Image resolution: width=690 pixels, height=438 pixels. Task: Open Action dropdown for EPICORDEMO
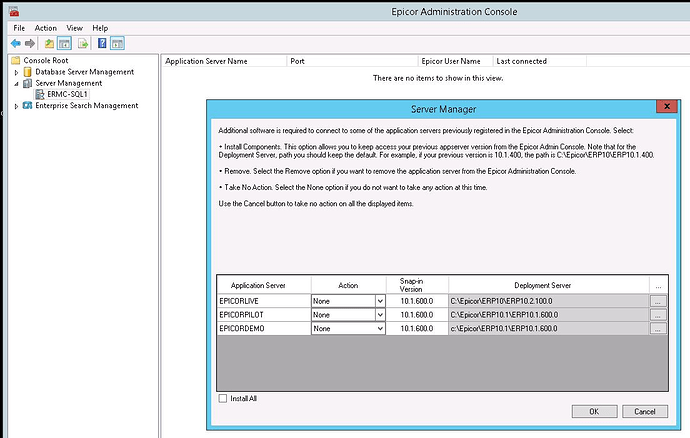[x=380, y=328]
